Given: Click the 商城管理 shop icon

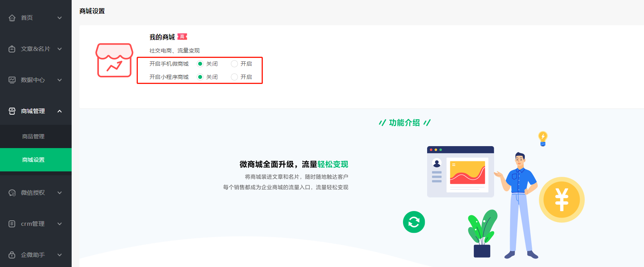Looking at the screenshot, I should click(x=12, y=111).
